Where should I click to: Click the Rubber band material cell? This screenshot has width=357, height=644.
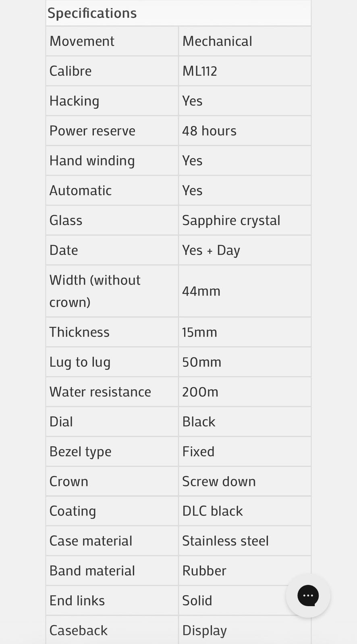click(245, 571)
